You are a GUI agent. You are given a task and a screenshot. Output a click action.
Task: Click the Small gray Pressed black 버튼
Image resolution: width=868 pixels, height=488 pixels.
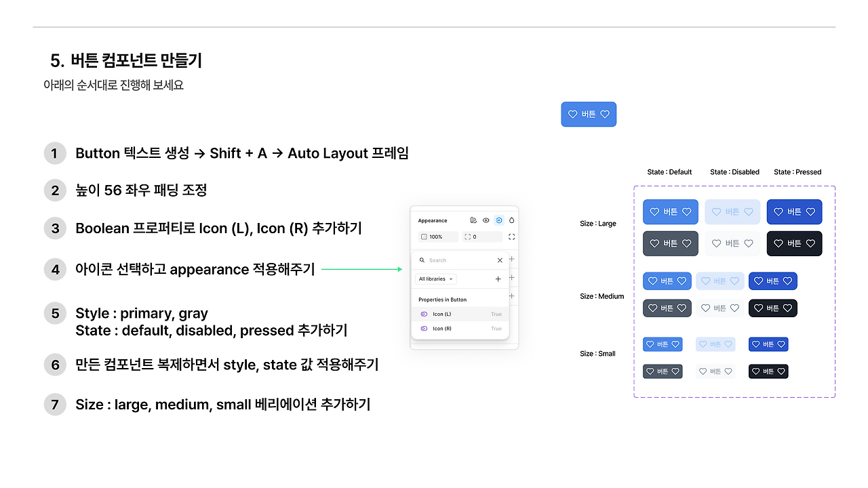[768, 371]
